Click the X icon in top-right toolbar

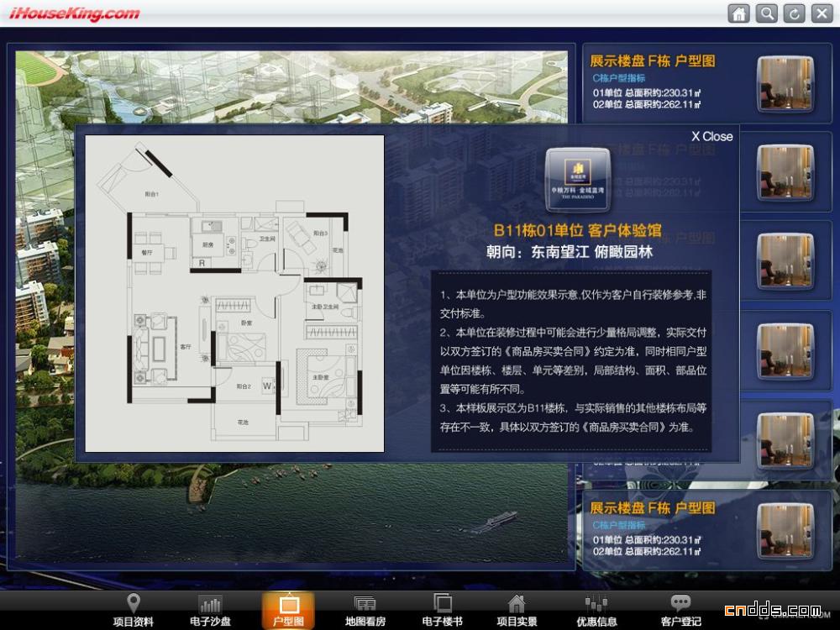(x=822, y=13)
